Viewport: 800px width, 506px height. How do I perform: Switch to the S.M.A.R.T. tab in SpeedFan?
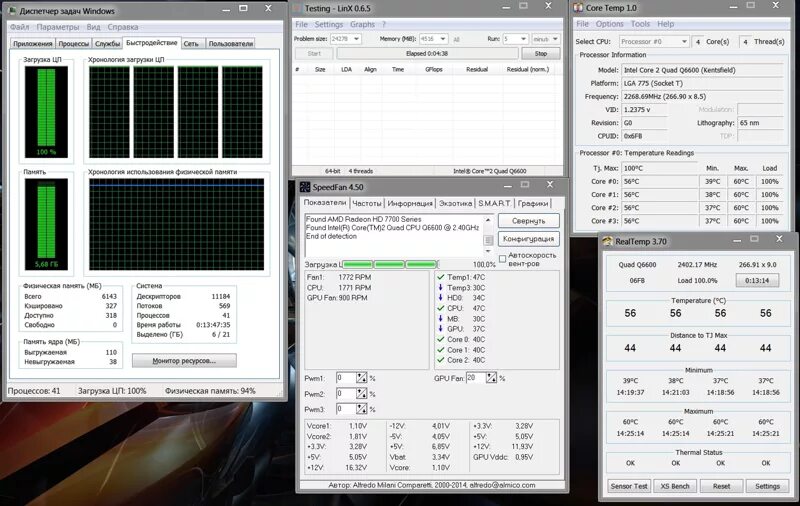pyautogui.click(x=494, y=204)
